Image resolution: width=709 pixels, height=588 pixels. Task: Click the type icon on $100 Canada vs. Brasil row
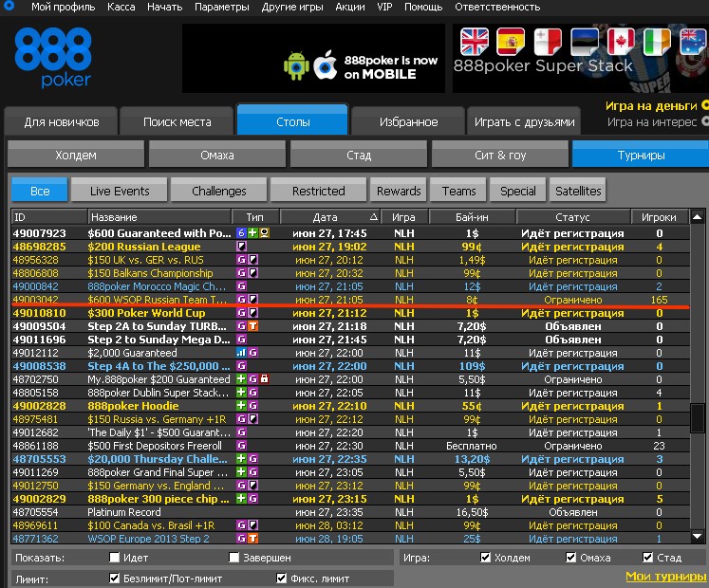pos(253,525)
